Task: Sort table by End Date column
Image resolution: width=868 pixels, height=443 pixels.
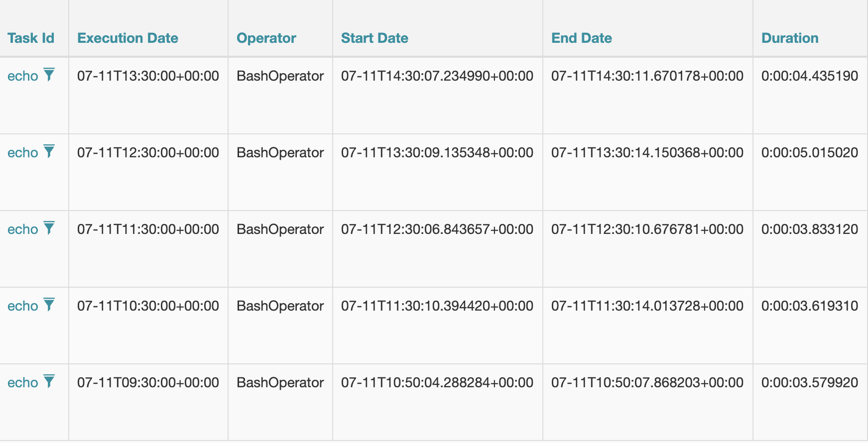Action: pyautogui.click(x=582, y=38)
